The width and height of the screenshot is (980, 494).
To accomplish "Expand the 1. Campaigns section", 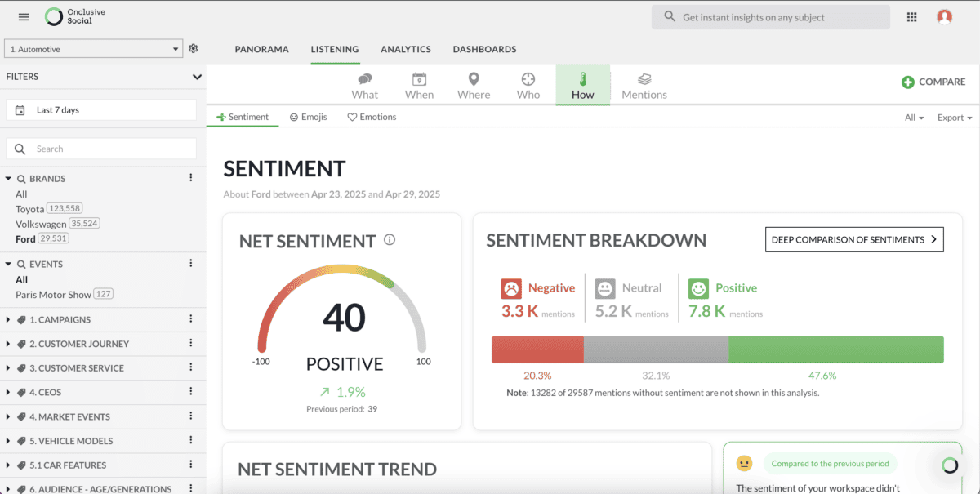I will (8, 319).
